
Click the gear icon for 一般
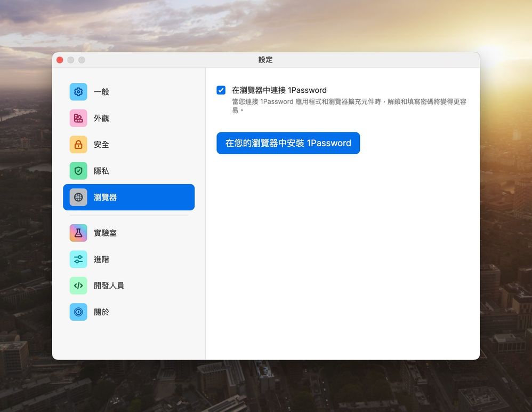pos(78,92)
